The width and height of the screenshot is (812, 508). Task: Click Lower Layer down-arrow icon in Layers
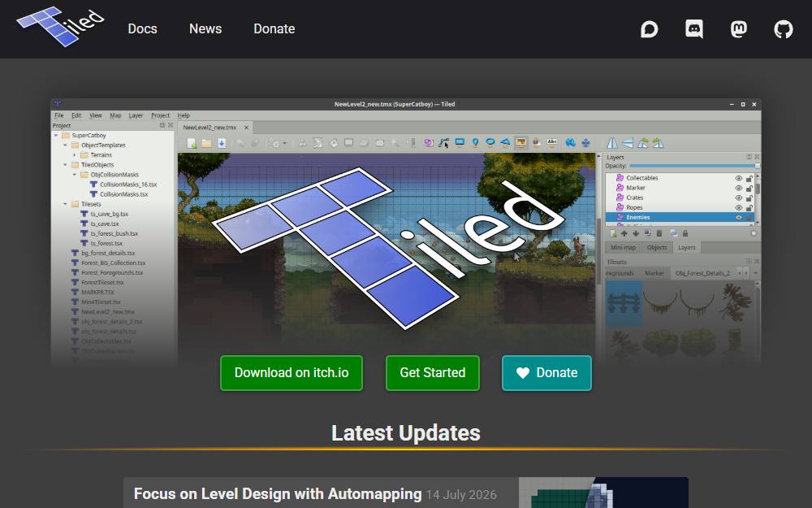(x=636, y=233)
